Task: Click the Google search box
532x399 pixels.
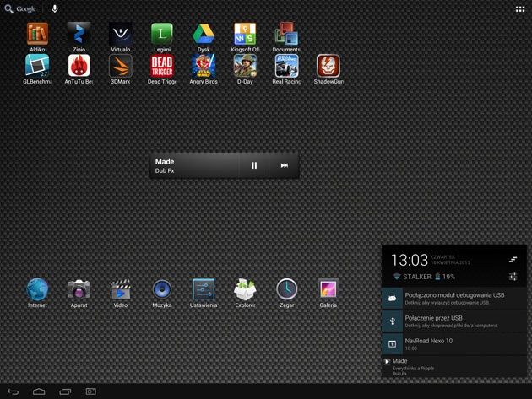Action: pos(20,8)
